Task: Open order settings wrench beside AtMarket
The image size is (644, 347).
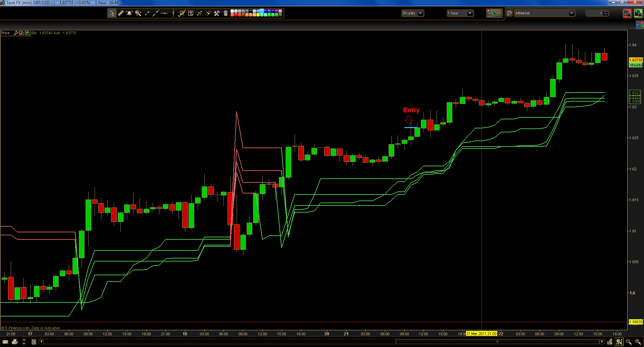Action: (509, 13)
